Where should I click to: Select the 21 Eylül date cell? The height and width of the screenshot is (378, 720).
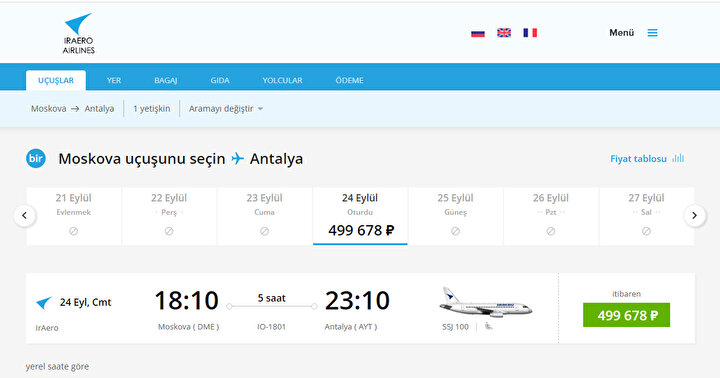(73, 216)
